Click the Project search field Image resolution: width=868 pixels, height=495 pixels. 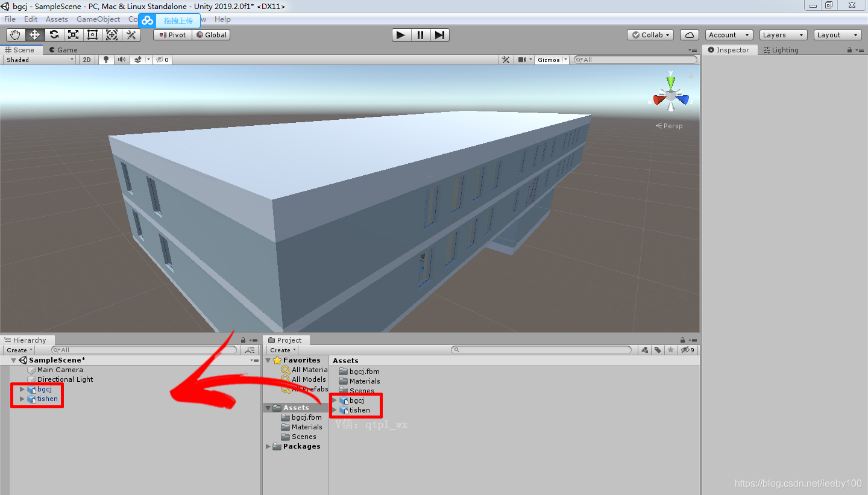pyautogui.click(x=541, y=350)
